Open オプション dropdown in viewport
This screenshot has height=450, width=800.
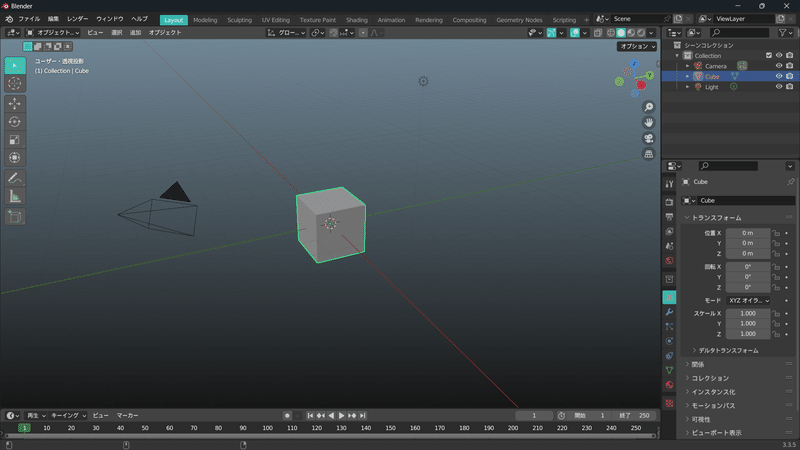tap(637, 46)
